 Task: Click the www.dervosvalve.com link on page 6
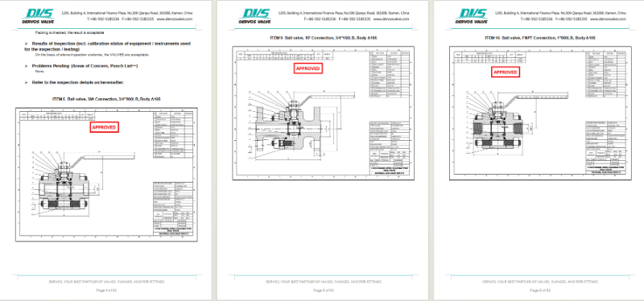[x=609, y=19]
